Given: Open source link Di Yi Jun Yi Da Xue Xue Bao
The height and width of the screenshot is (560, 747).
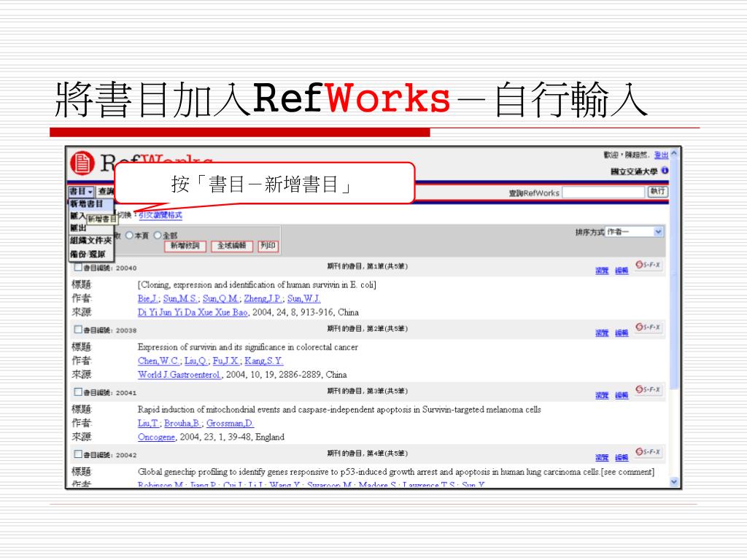Looking at the screenshot, I should pyautogui.click(x=193, y=312).
